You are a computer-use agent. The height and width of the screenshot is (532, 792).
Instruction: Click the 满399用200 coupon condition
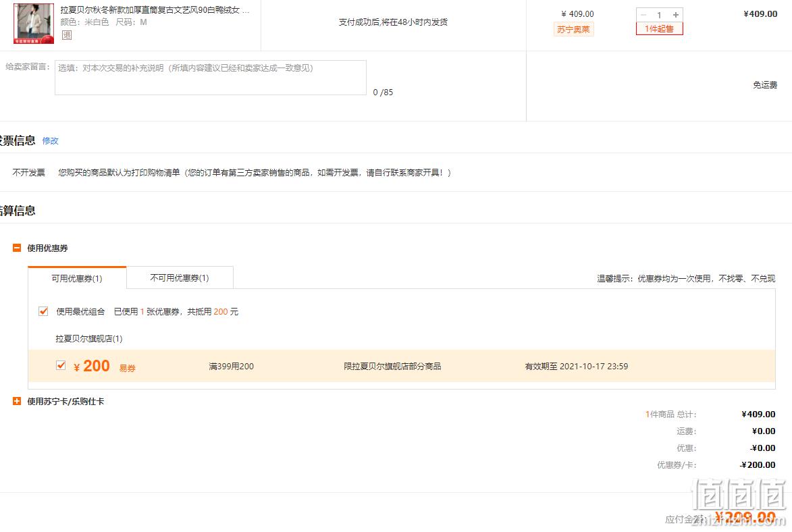click(232, 367)
